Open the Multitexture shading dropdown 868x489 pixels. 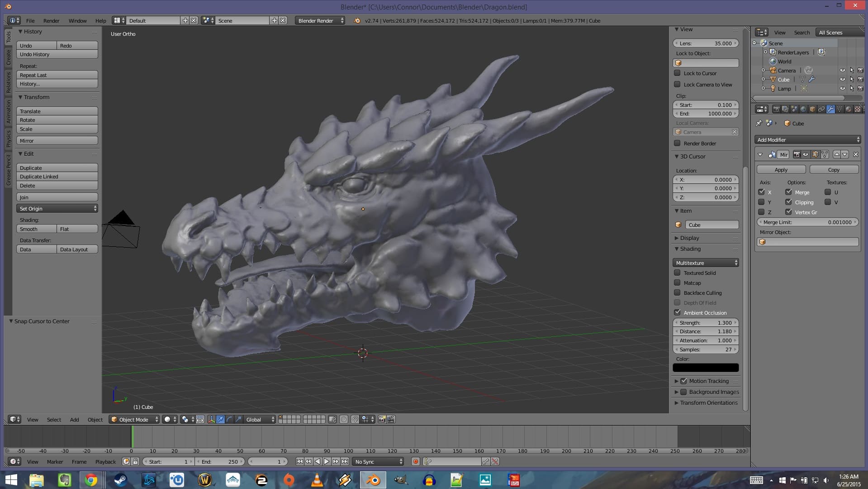706,263
